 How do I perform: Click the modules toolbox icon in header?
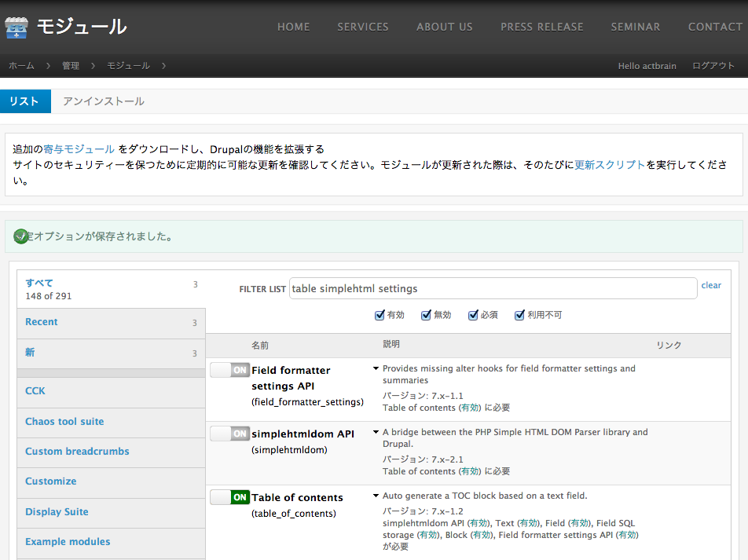click(16, 27)
